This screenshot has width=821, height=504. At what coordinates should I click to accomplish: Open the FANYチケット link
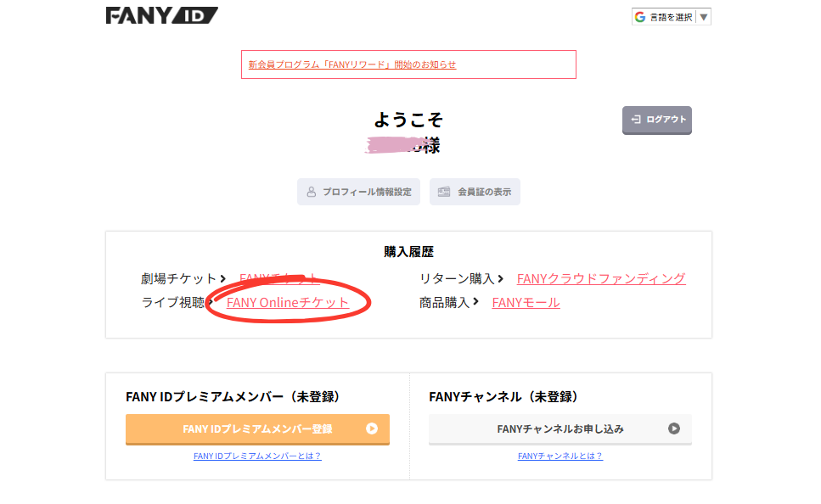coord(279,278)
